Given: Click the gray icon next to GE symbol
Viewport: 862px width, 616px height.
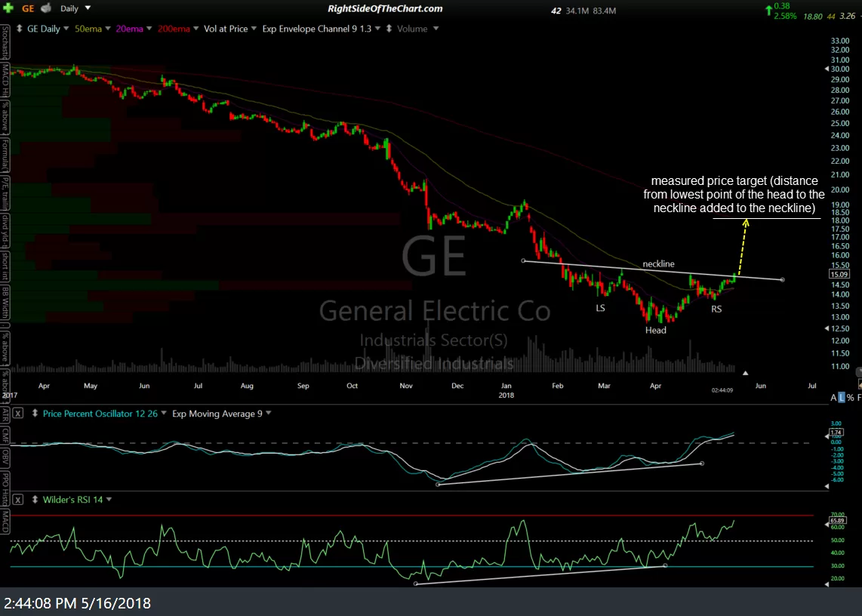Looking at the screenshot, I should click(x=46, y=8).
